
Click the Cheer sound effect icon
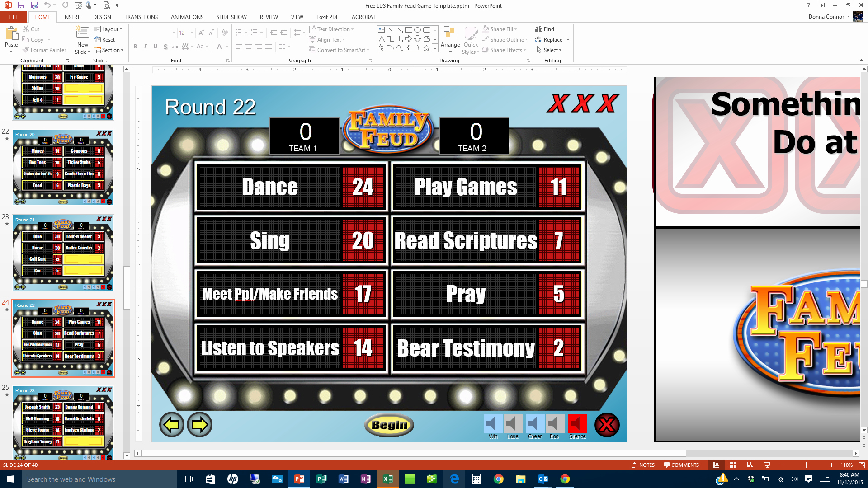coord(533,424)
